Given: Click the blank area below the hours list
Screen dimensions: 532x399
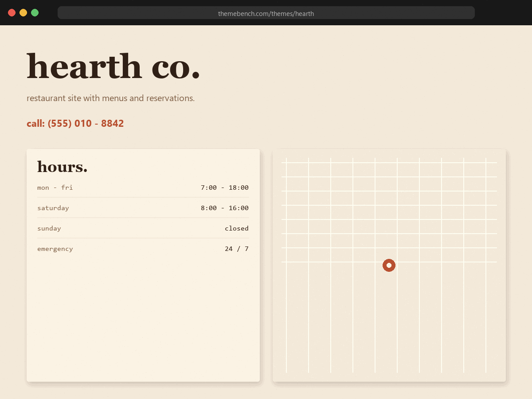Looking at the screenshot, I should [x=143, y=317].
